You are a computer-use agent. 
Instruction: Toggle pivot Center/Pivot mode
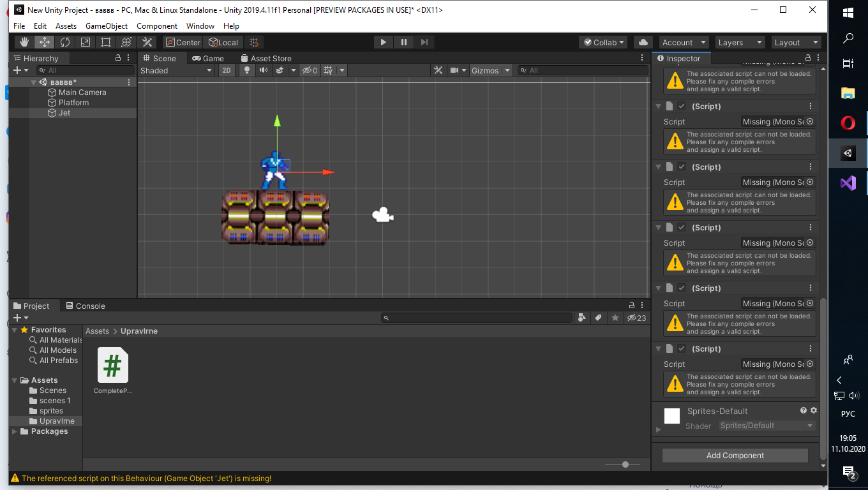click(183, 42)
